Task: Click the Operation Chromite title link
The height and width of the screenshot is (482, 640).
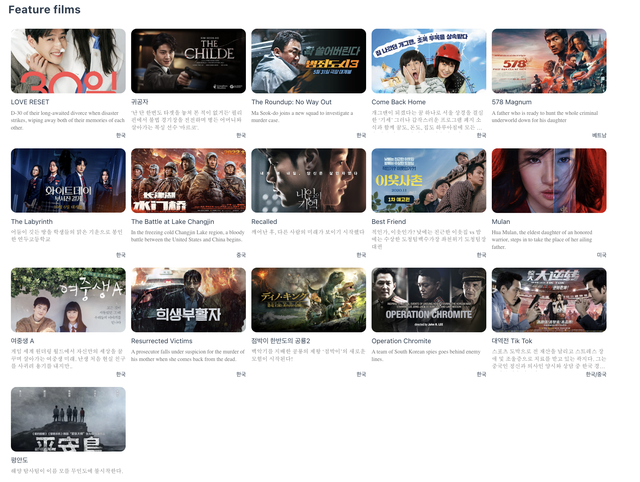Action: (401, 341)
